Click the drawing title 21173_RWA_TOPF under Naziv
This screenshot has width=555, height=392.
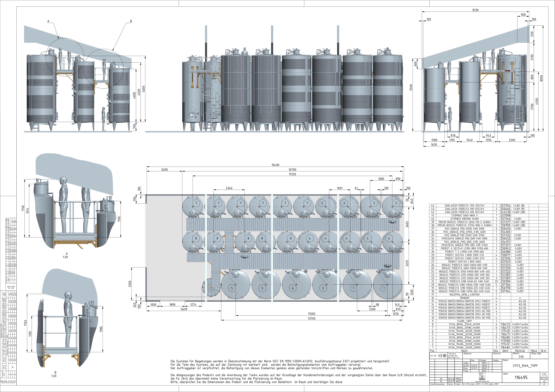(x=525, y=366)
